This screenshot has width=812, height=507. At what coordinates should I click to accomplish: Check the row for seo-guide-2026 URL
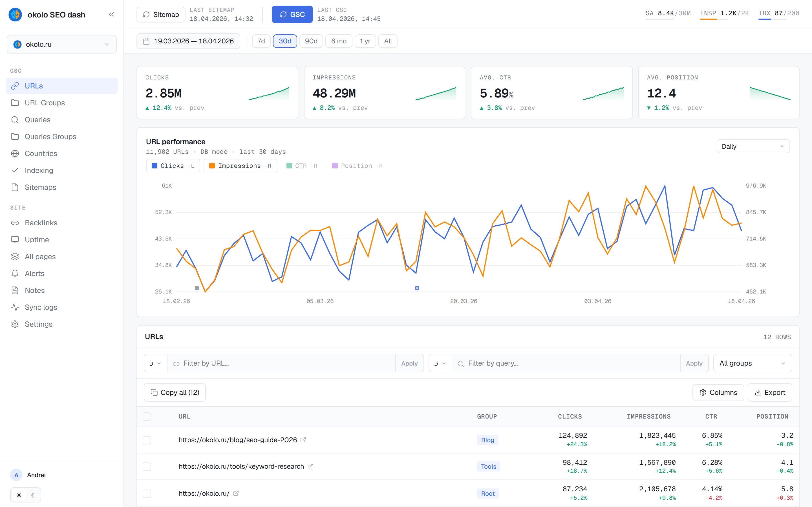(x=147, y=440)
